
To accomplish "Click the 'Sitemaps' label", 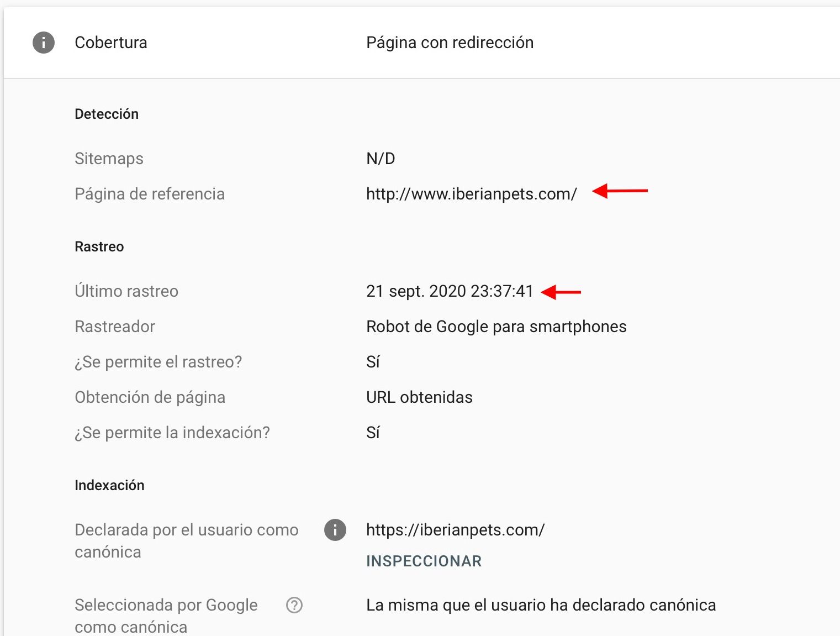I will 109,159.
